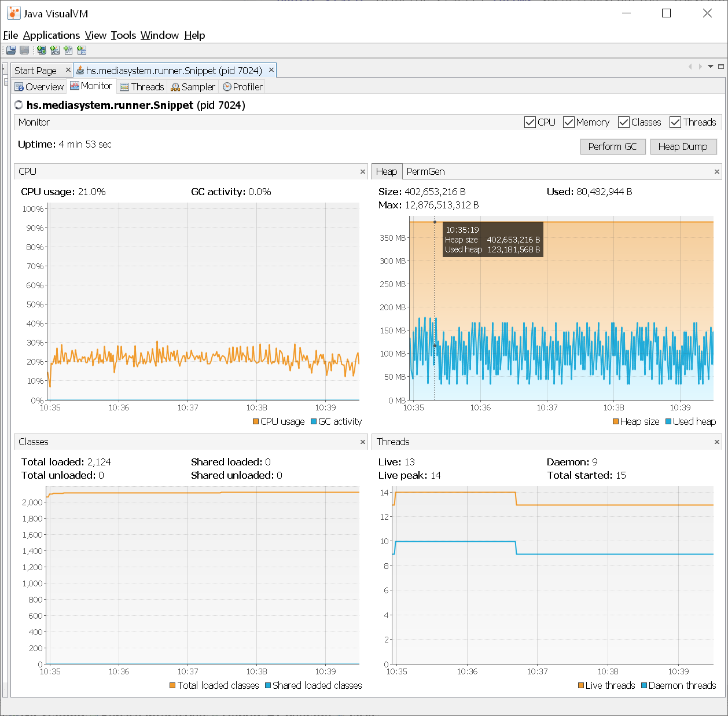Click the maximize document window icon
The height and width of the screenshot is (716, 728).
click(x=721, y=67)
